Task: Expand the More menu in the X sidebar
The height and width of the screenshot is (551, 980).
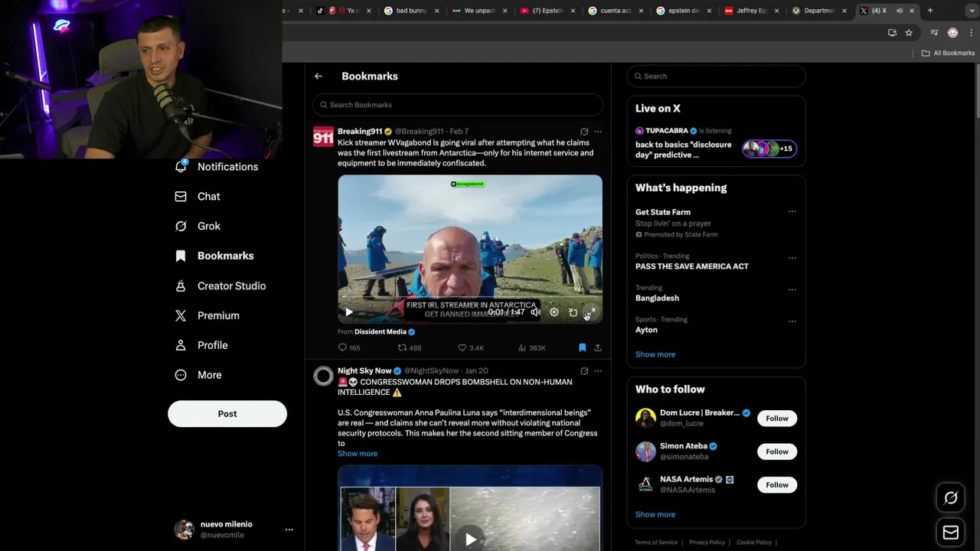Action: tap(198, 376)
